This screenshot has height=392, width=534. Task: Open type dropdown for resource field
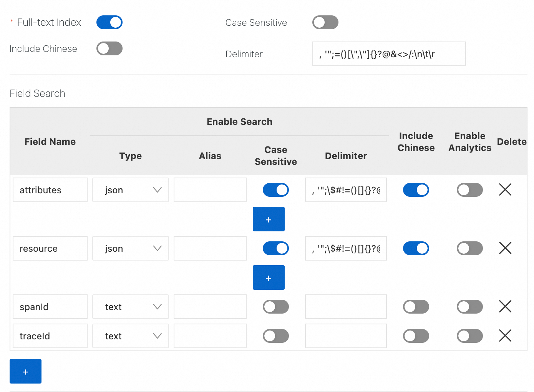click(131, 248)
